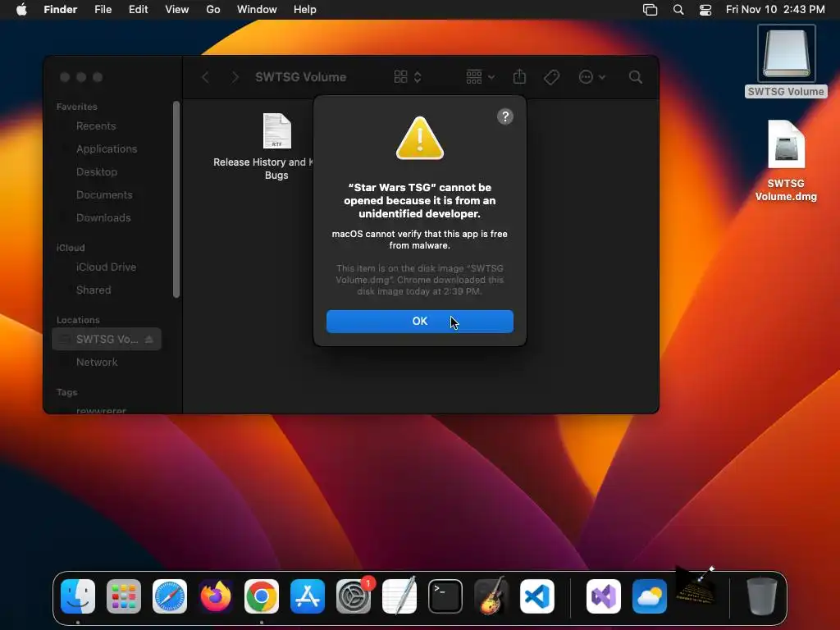Image resolution: width=840 pixels, height=630 pixels.
Task: Click the Tags sidebar heading
Action: click(x=67, y=392)
